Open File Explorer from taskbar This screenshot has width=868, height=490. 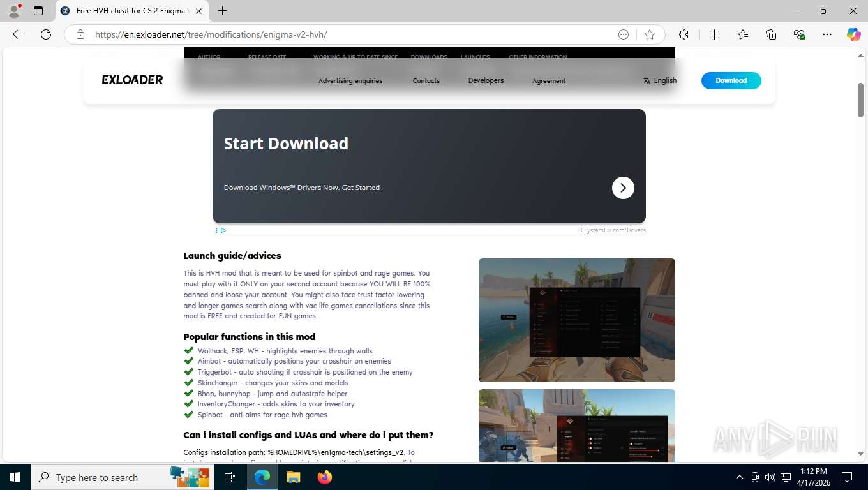click(294, 477)
